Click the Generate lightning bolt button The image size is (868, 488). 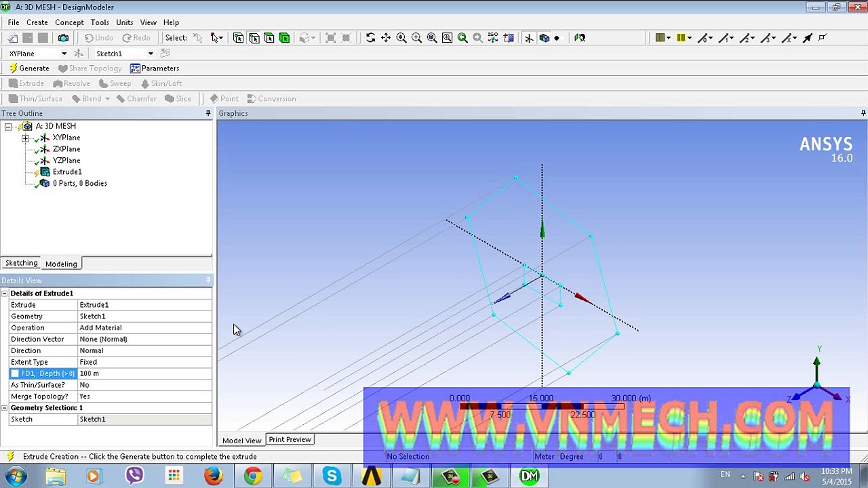point(29,68)
